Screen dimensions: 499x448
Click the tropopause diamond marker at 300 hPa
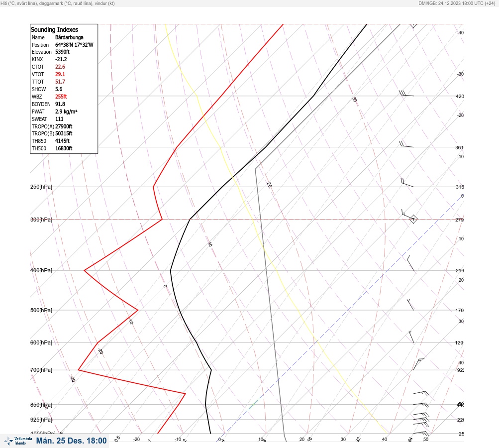coord(413,219)
